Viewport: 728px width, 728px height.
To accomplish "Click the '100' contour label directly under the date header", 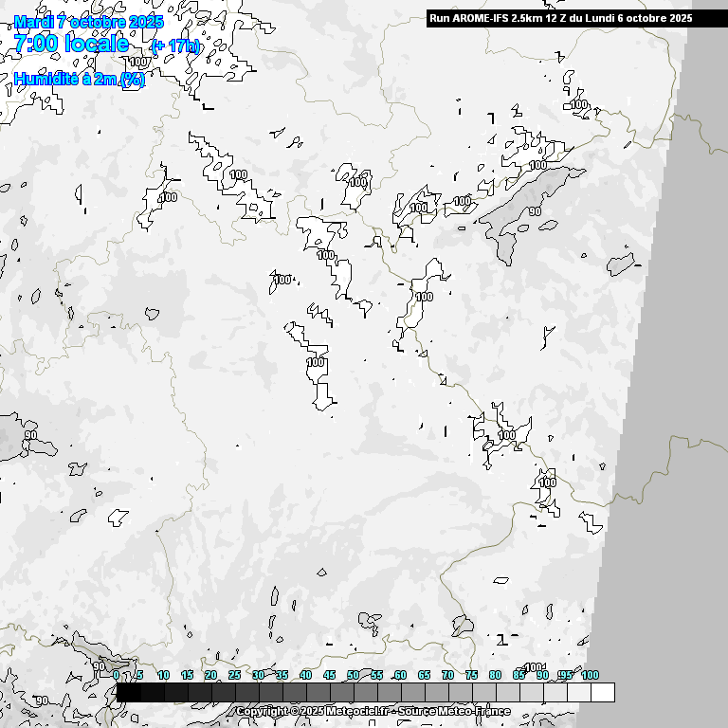I will point(138,63).
